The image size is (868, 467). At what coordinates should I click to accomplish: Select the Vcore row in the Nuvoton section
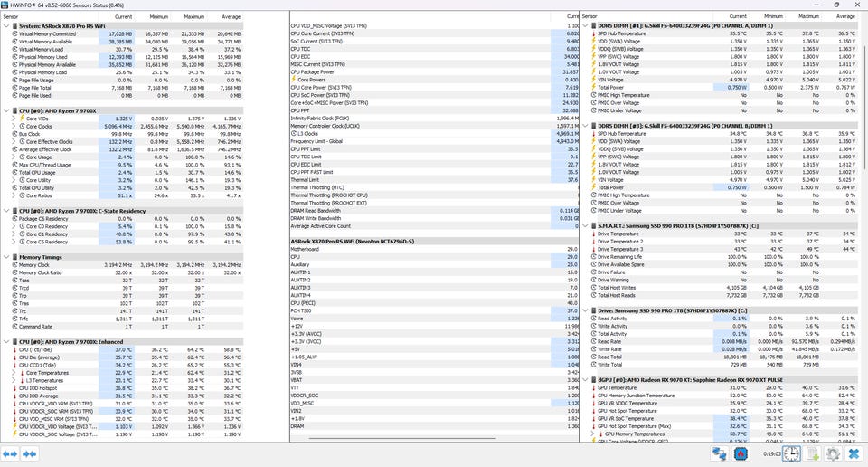(435, 319)
